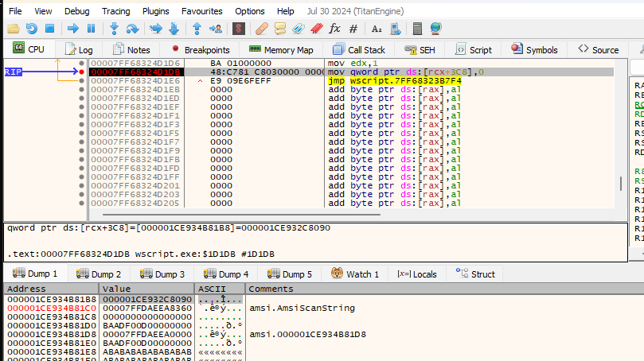Screen dimensions: 644x361
Task: Click the A font strings icon
Action: pyautogui.click(x=377, y=29)
